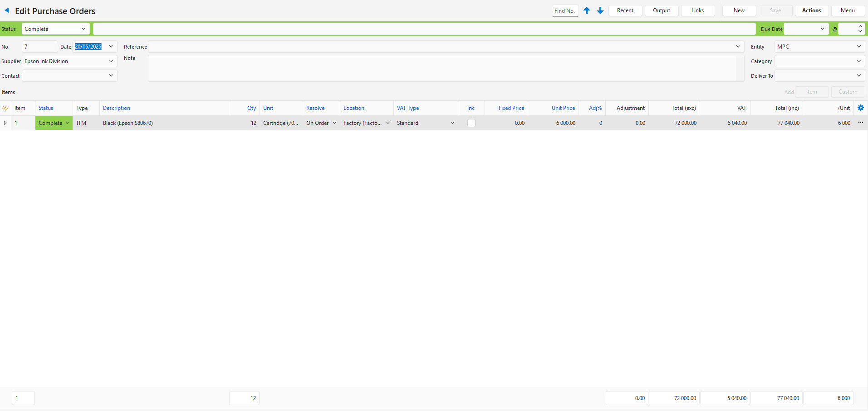The width and height of the screenshot is (868, 411).
Task: Toggle the Inc checkbox for Black cartridge
Action: click(471, 123)
